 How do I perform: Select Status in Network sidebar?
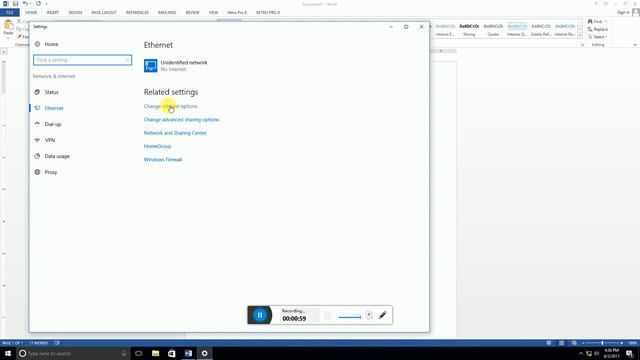[x=51, y=92]
